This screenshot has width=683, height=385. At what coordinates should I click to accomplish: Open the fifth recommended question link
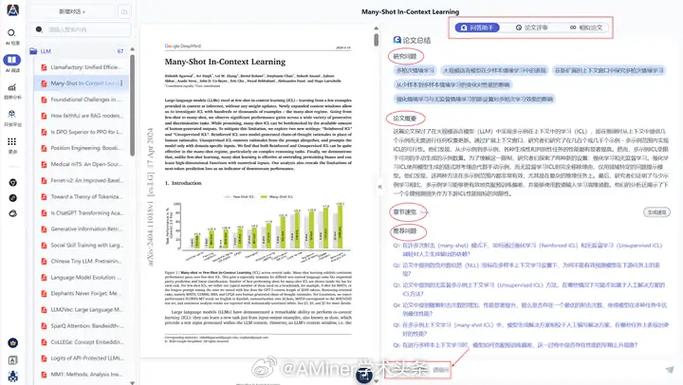pos(531,329)
